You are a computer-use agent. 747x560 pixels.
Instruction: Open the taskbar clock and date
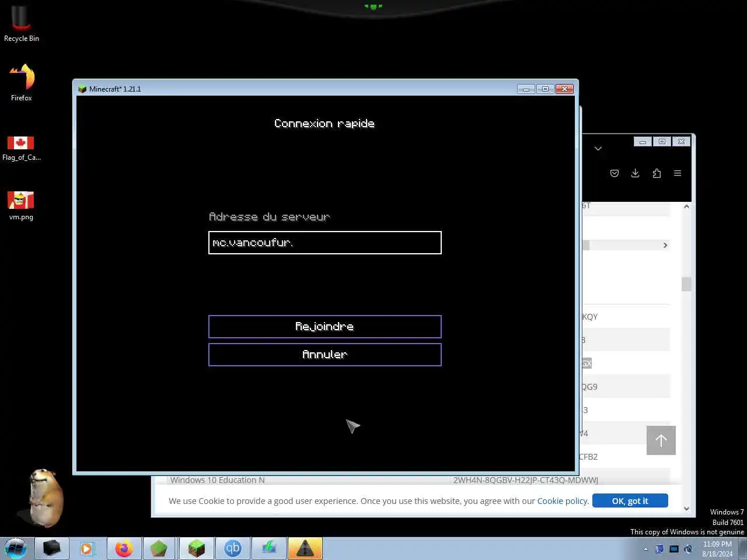717,549
